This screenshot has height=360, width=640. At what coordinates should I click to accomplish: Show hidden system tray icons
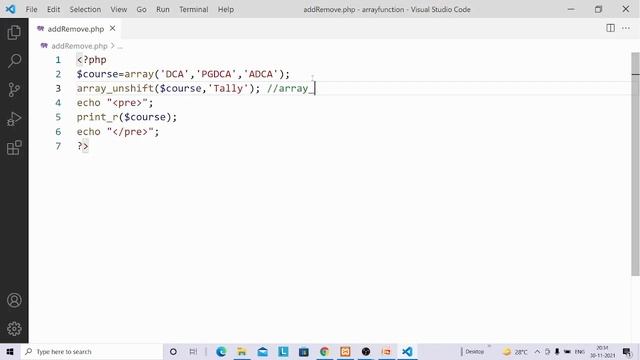point(537,351)
